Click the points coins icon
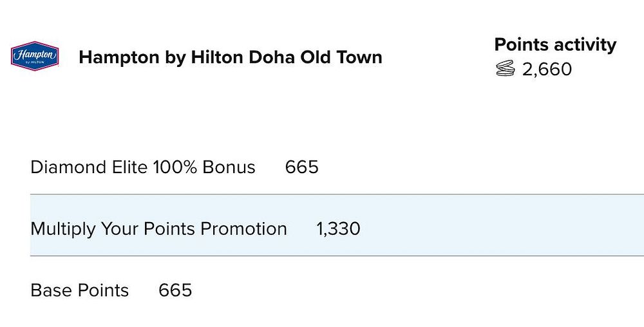Image resolution: width=644 pixels, height=327 pixels. pos(505,68)
